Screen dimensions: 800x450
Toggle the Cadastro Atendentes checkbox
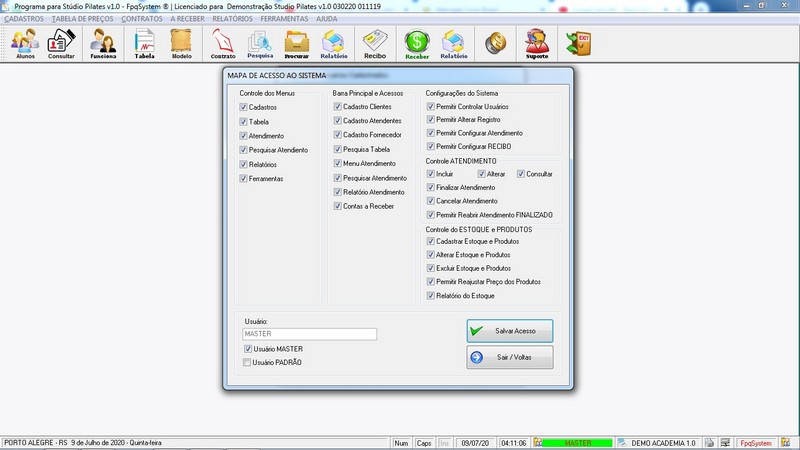(x=337, y=120)
